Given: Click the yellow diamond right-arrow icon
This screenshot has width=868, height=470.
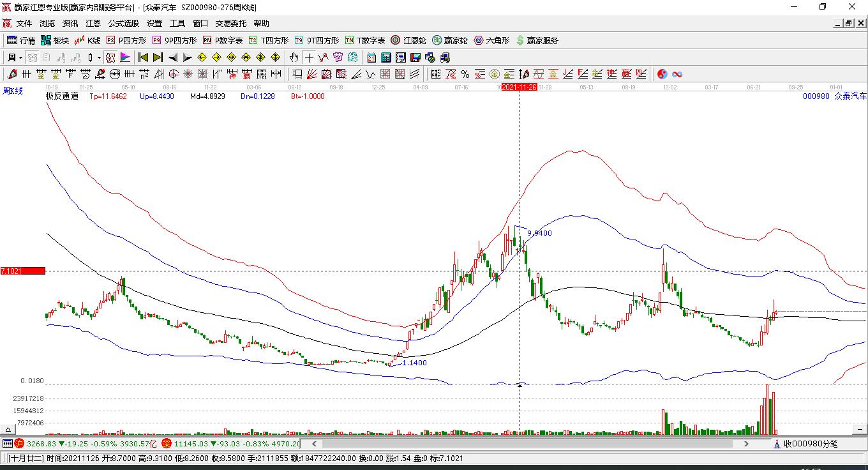Looking at the screenshot, I should pos(217,57).
